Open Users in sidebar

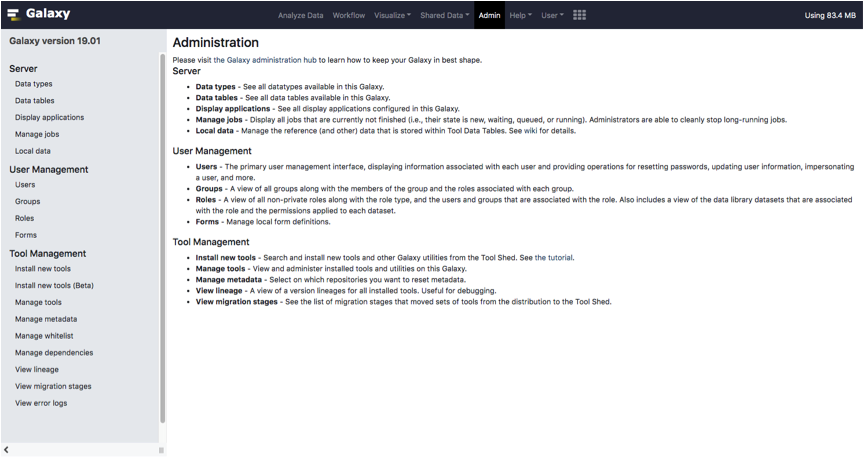click(25, 185)
